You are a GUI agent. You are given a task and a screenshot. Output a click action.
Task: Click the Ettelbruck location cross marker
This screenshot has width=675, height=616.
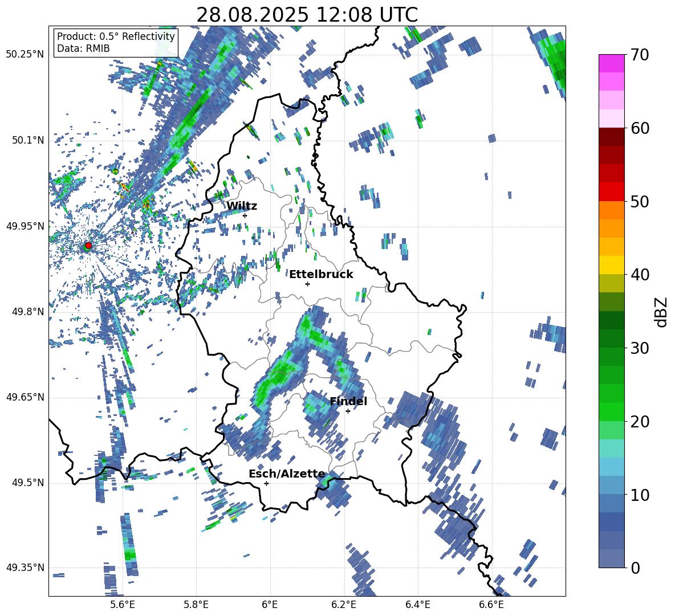click(307, 284)
